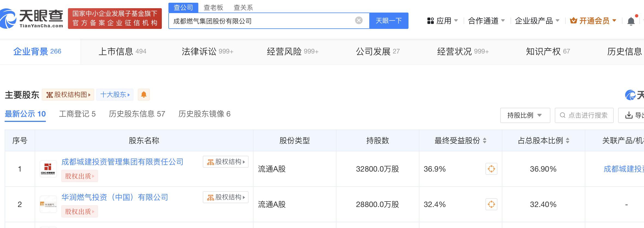The image size is (644, 228).
Task: Open 股权出质 tag under 成都城建投资管理集团
Action: coord(79,176)
